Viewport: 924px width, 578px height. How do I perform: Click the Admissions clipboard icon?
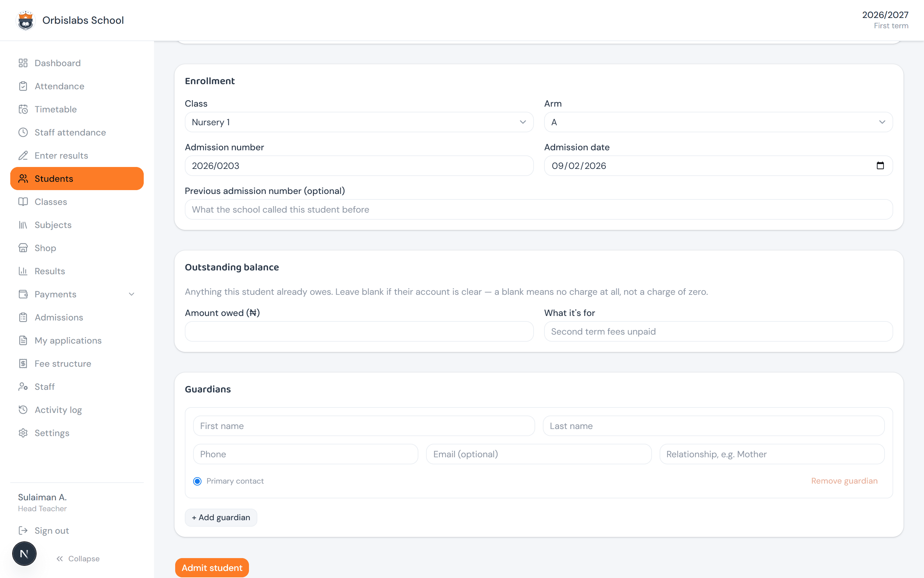pos(23,317)
